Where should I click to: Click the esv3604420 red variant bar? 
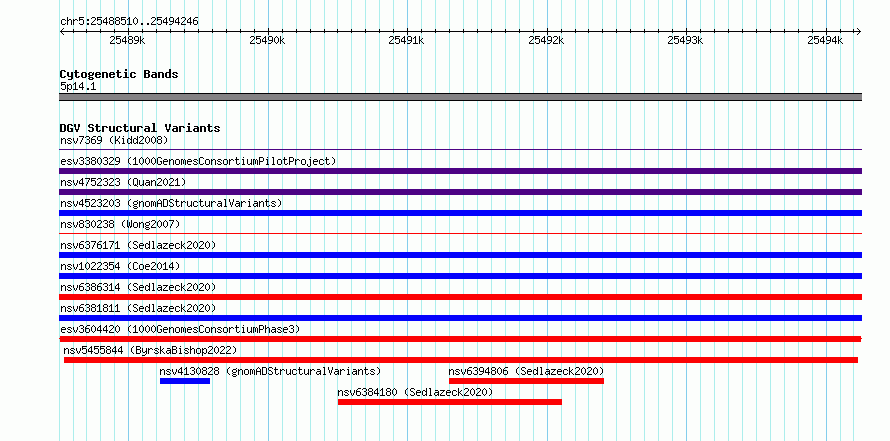(460, 339)
